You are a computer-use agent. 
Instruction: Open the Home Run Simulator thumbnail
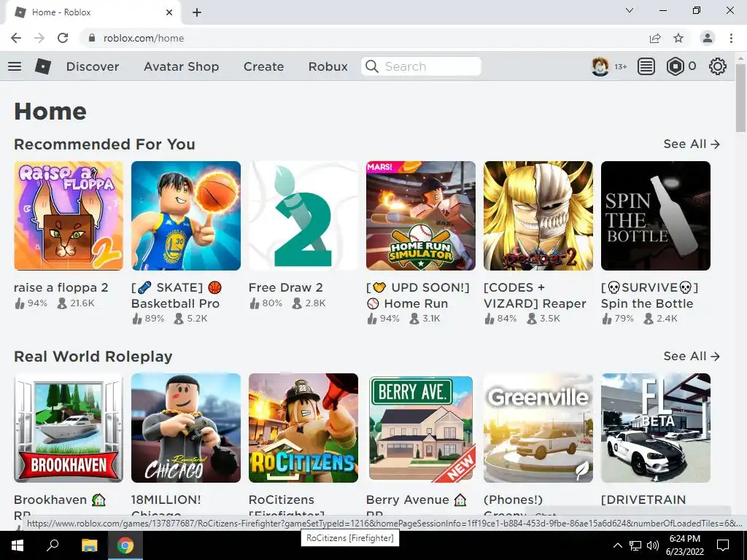421,216
